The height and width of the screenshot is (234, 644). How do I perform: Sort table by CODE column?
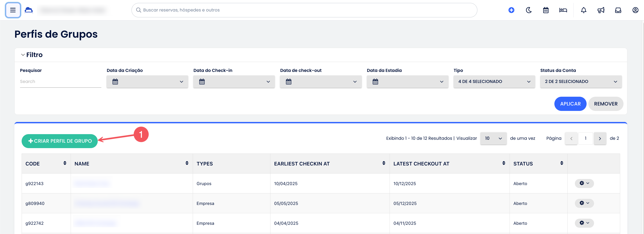65,163
